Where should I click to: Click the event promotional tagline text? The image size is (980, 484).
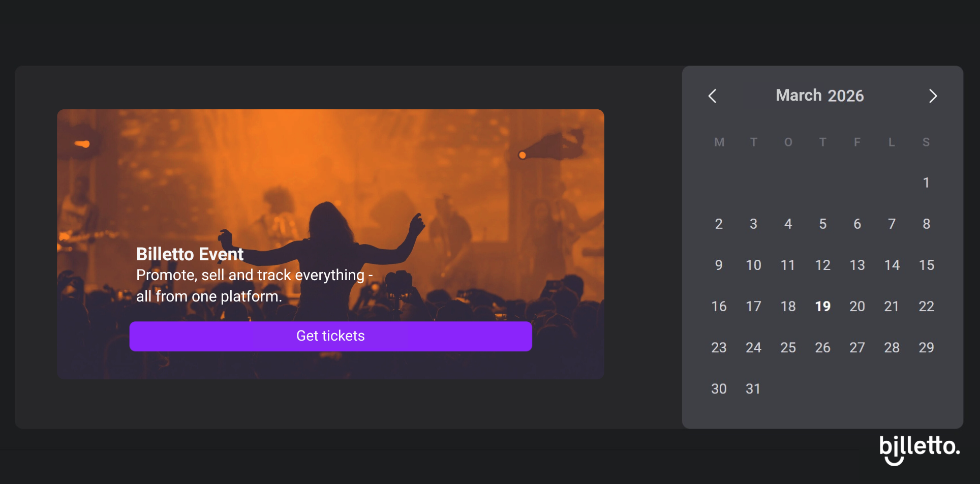click(x=254, y=285)
